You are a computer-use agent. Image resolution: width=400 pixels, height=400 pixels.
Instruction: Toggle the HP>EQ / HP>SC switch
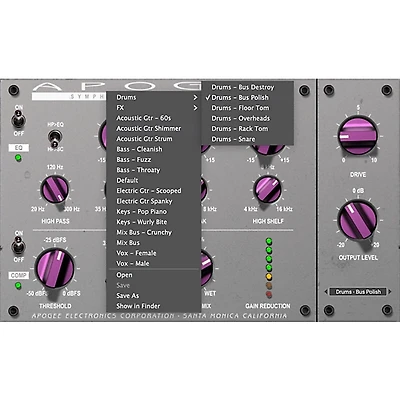[x=55, y=138]
